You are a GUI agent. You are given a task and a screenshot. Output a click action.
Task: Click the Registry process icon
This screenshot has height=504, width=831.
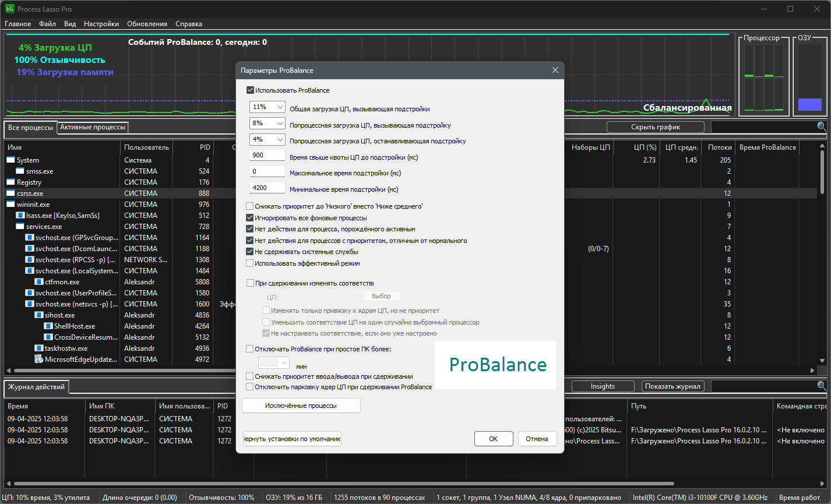pos(11,182)
